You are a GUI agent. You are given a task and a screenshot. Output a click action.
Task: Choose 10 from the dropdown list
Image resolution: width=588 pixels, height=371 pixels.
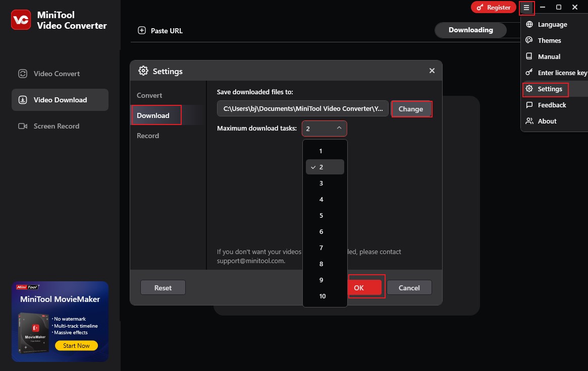325,296
